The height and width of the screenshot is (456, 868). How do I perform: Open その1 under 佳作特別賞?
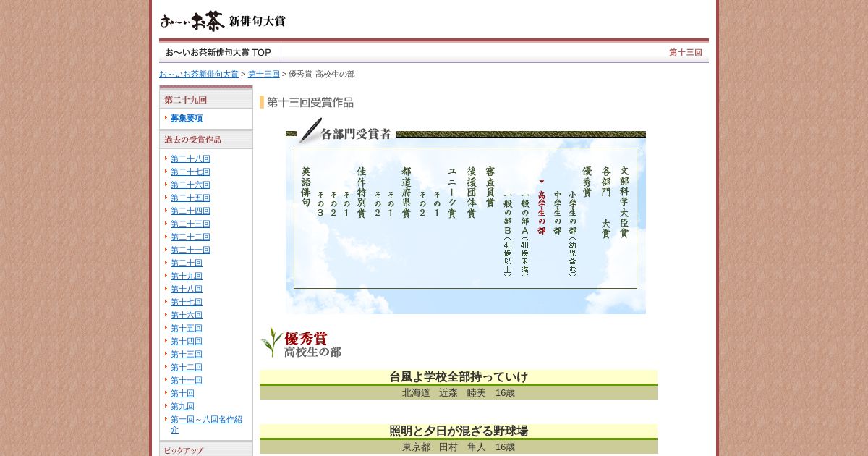pos(346,204)
